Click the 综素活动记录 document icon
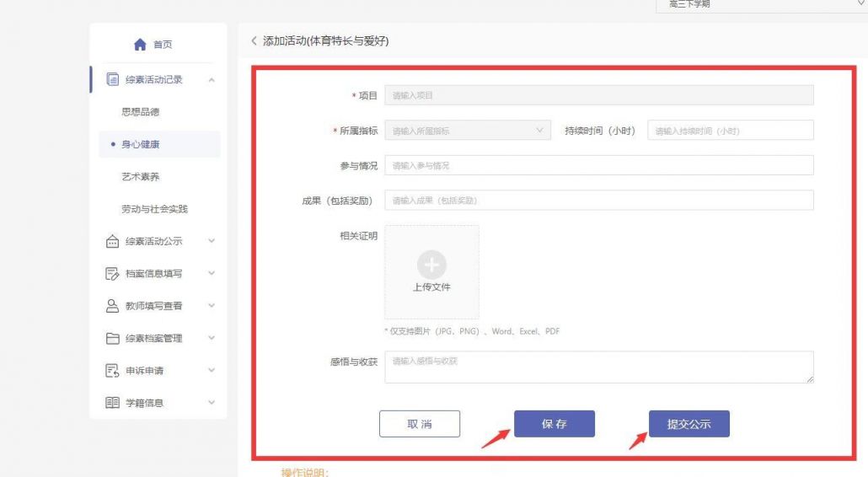Viewport: 868px width, 477px height. pos(112,79)
